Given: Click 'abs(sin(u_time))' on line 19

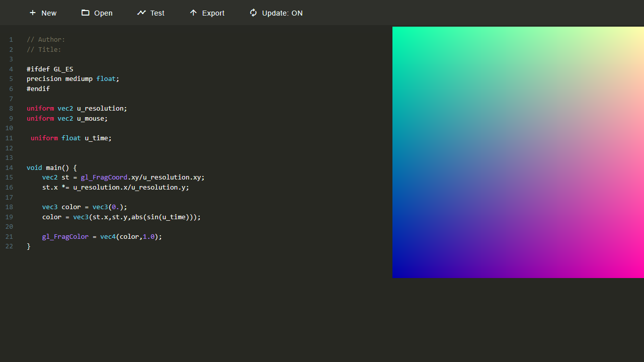Looking at the screenshot, I should [162, 217].
